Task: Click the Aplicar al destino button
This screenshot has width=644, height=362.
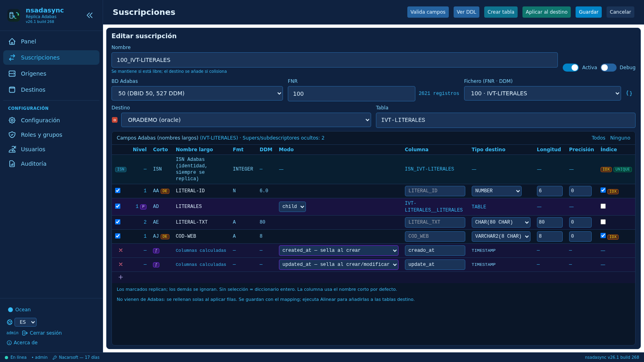Action: 547,12
